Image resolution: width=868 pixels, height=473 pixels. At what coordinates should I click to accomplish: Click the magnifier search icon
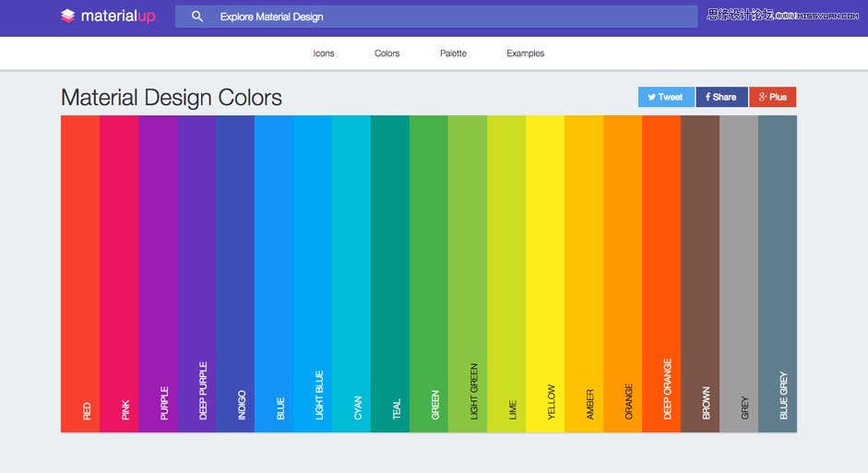click(x=197, y=17)
